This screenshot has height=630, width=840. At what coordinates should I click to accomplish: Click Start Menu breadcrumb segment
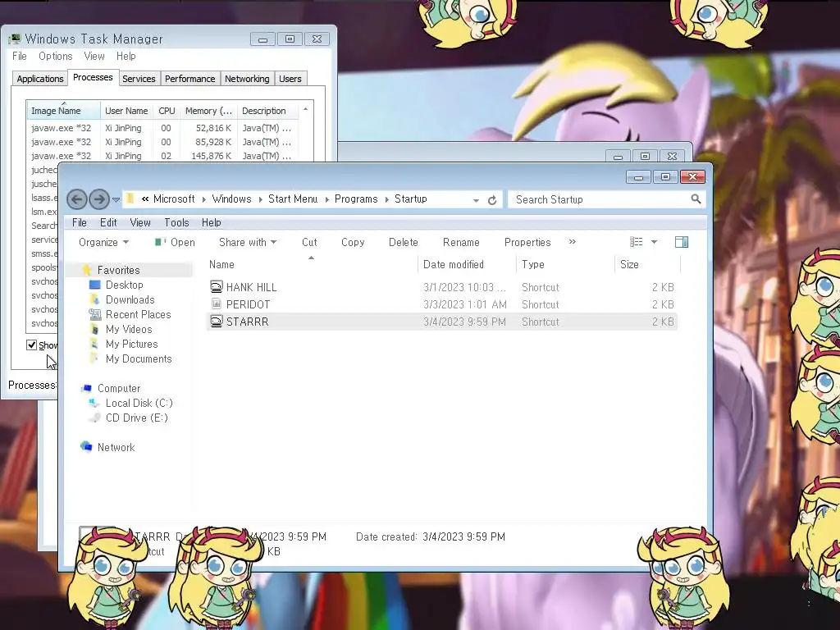tap(293, 199)
